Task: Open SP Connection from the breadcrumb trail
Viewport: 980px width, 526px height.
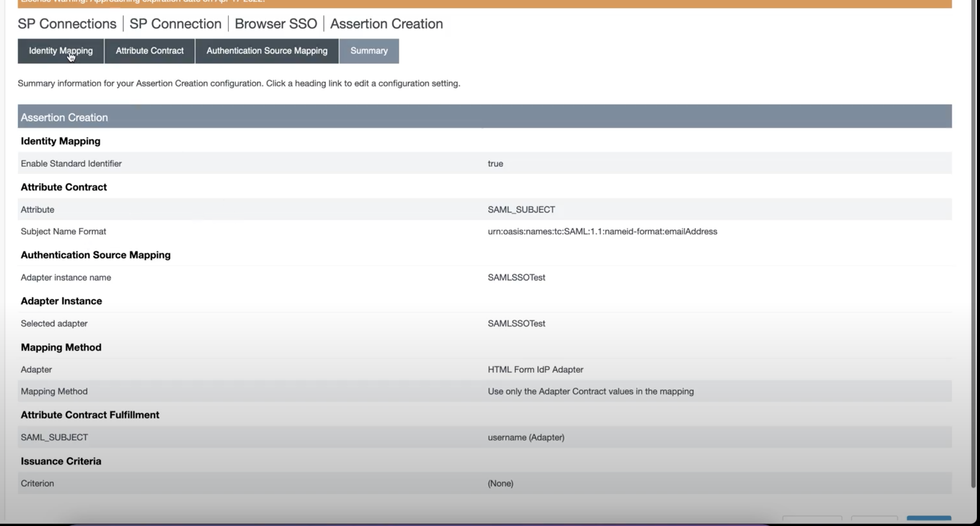Action: (175, 23)
